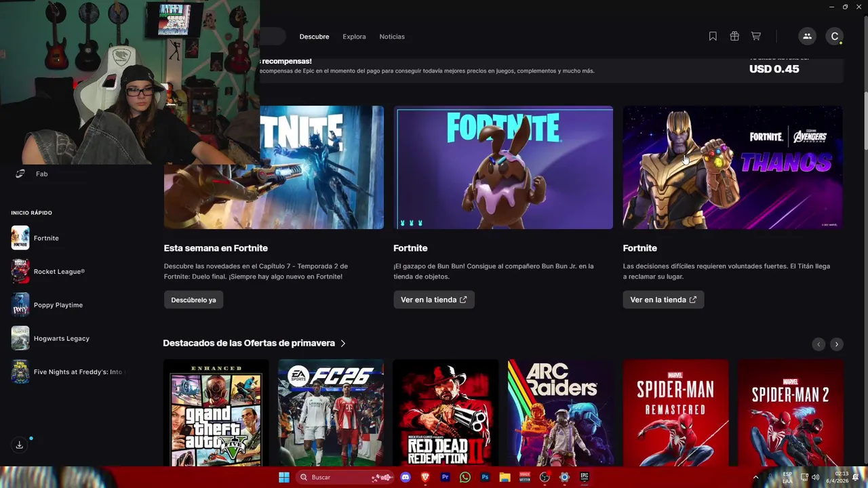Viewport: 868px width, 488px height.
Task: Click Ver en la tienda under Thanos
Action: (x=663, y=300)
